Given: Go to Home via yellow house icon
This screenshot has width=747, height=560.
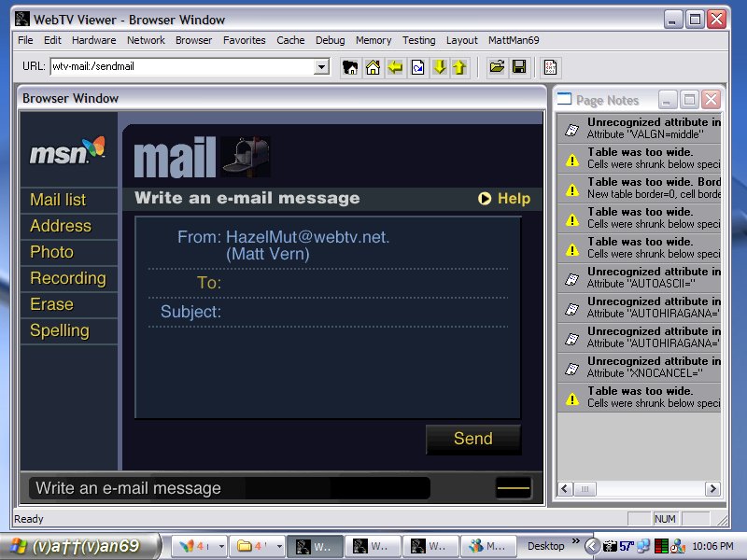Looking at the screenshot, I should [x=373, y=67].
